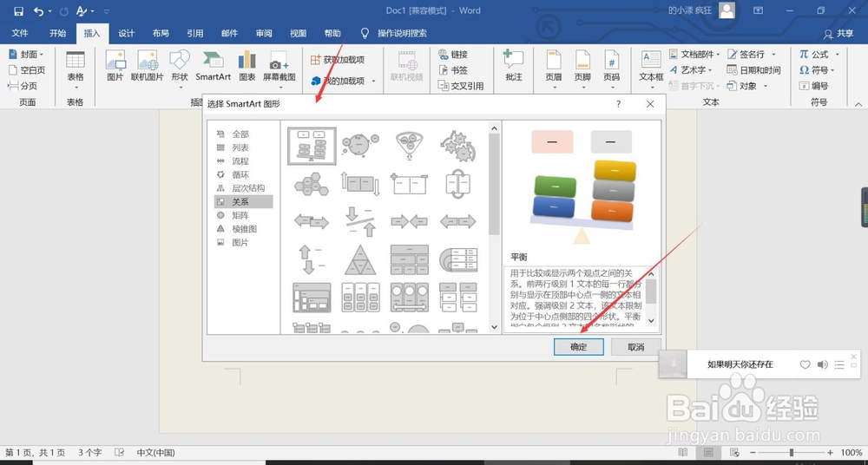The height and width of the screenshot is (465, 868).
Task: Click the 文本框 text box icon
Action: coord(651,59)
